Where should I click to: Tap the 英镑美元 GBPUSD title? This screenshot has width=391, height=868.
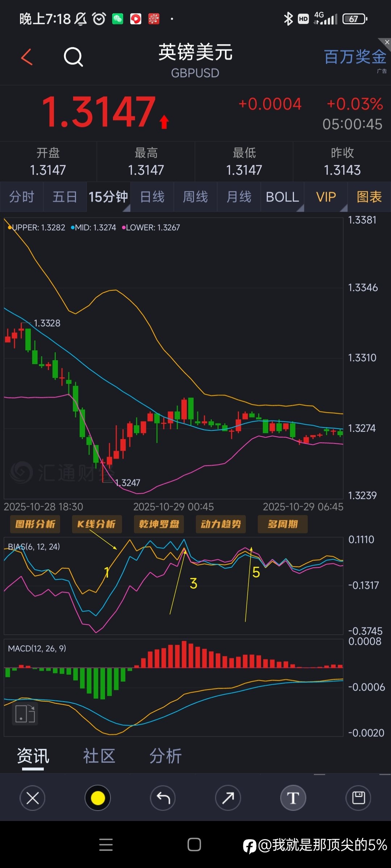[195, 60]
